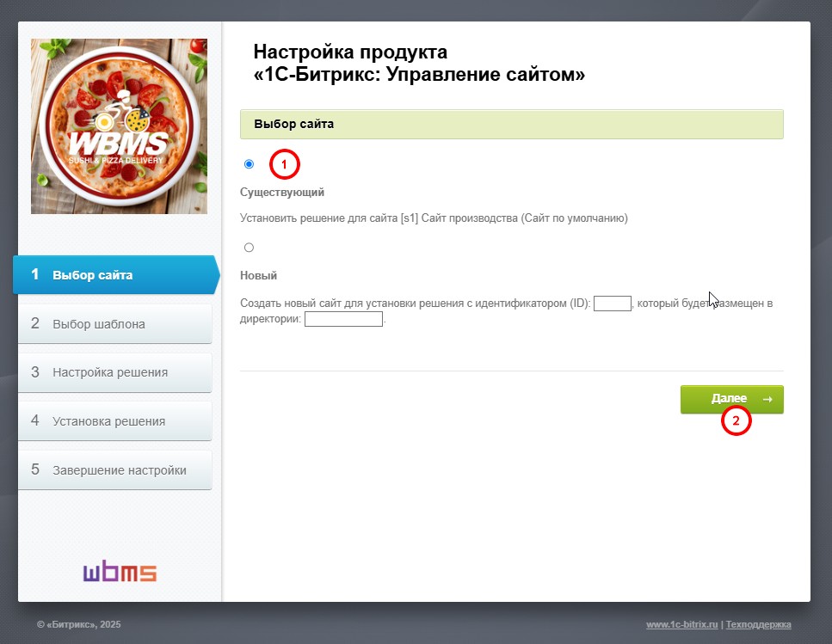
Task: Open step 1 Выбор сайта
Action: point(115,274)
